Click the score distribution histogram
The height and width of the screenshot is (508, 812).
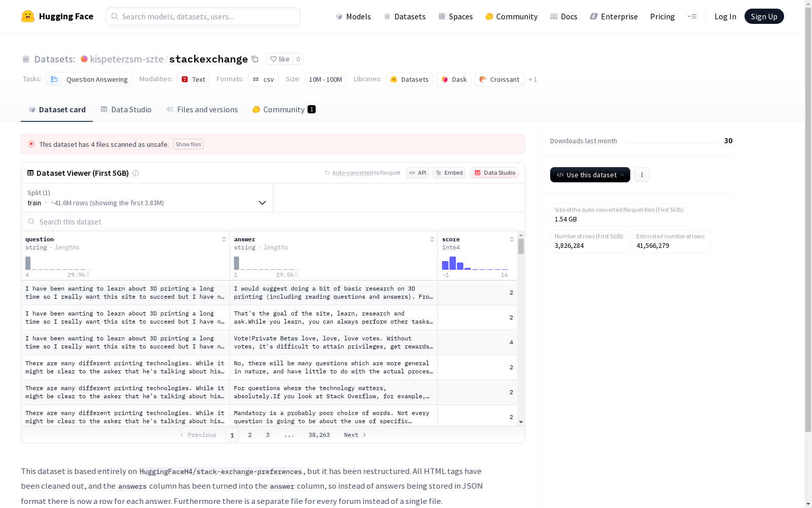coord(475,263)
